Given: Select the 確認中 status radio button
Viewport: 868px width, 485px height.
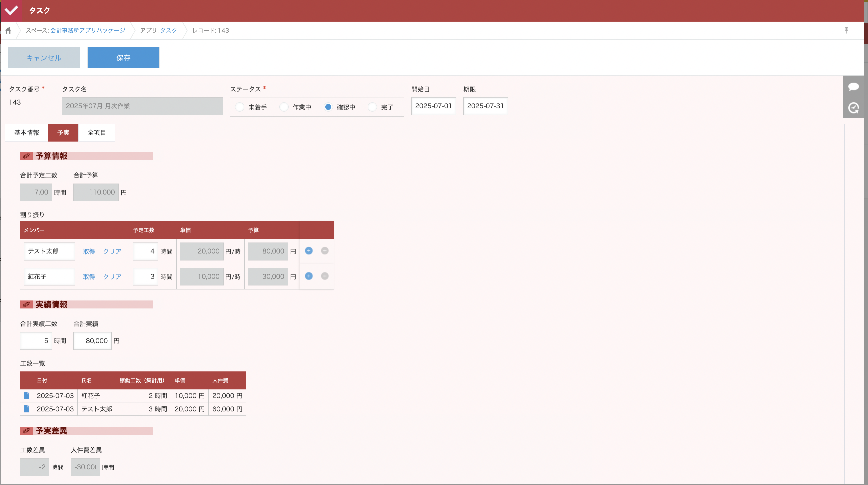Looking at the screenshot, I should 328,107.
